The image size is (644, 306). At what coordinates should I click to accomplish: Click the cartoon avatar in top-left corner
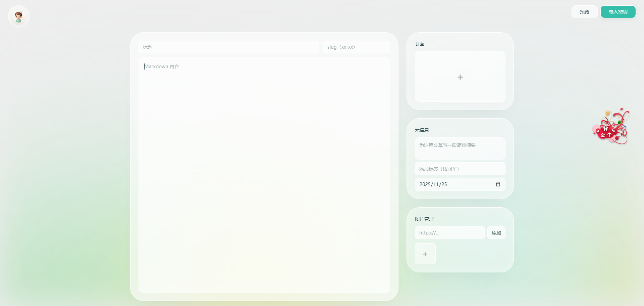pos(19,16)
